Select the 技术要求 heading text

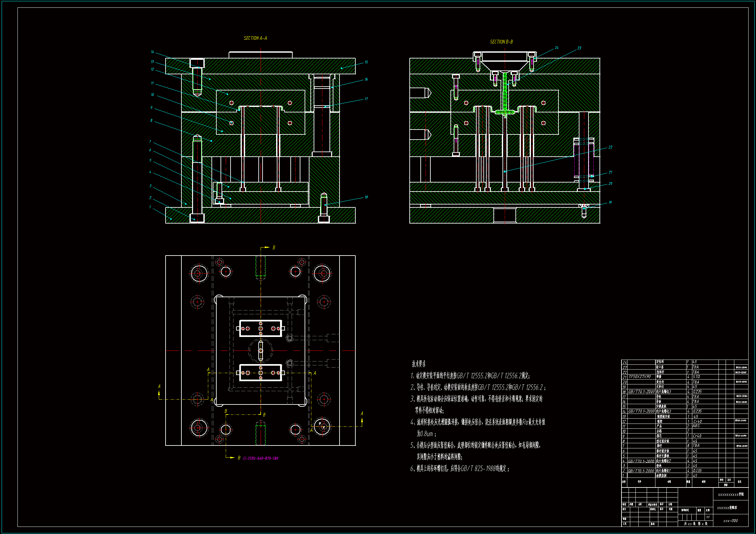pyautogui.click(x=418, y=364)
